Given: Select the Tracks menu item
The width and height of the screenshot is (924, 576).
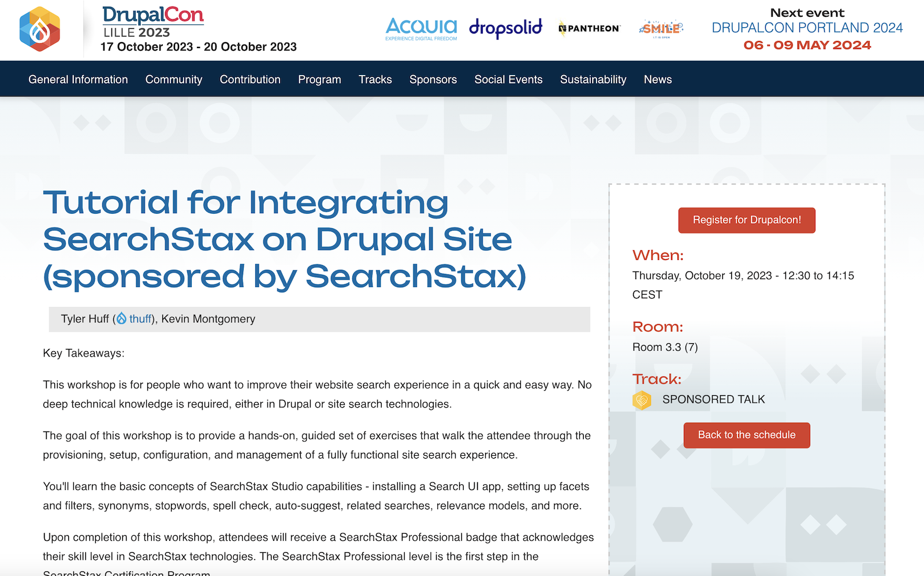Looking at the screenshot, I should (x=375, y=80).
